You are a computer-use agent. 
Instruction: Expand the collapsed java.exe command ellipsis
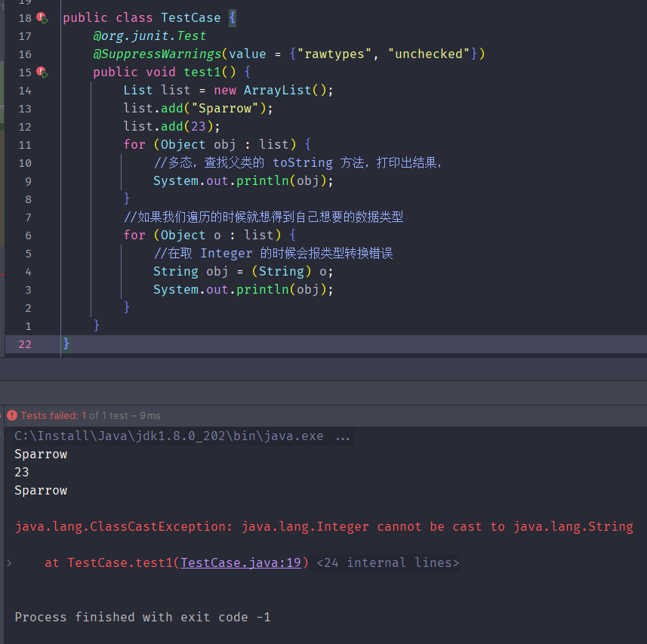(x=342, y=436)
